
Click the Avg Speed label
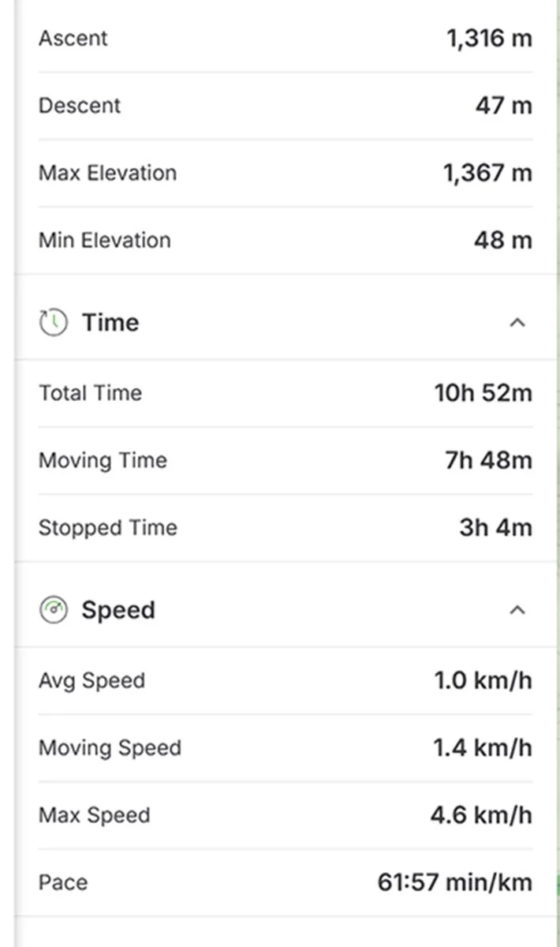tap(91, 680)
